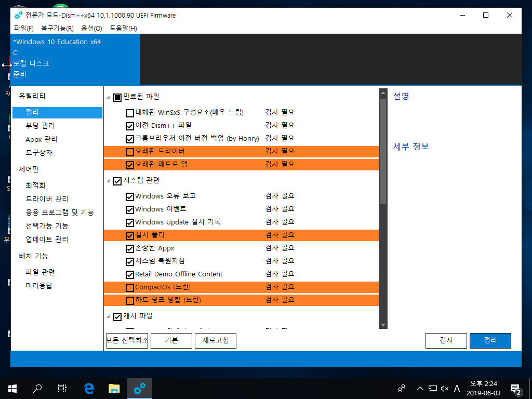Open the People icon in the system tray

coord(402,389)
